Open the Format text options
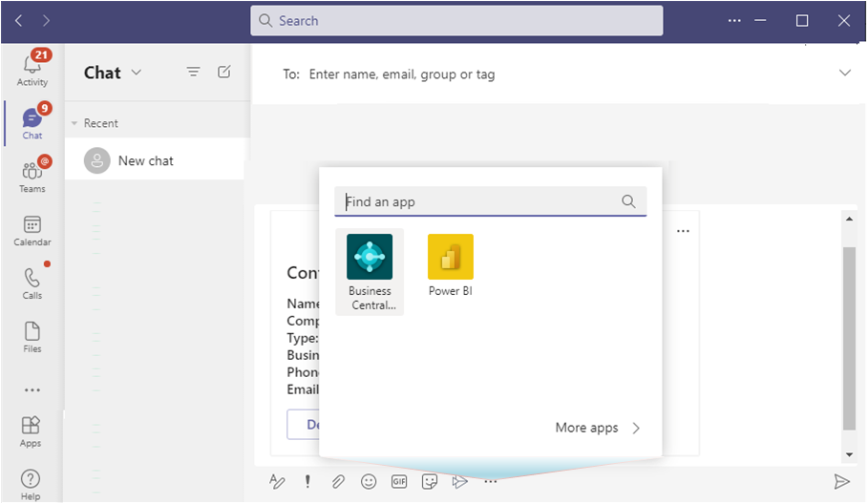Screen dimensions: 868x504 [277, 482]
